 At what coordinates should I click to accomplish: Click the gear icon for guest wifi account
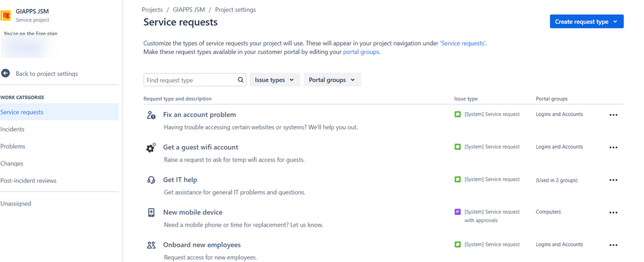click(x=151, y=147)
